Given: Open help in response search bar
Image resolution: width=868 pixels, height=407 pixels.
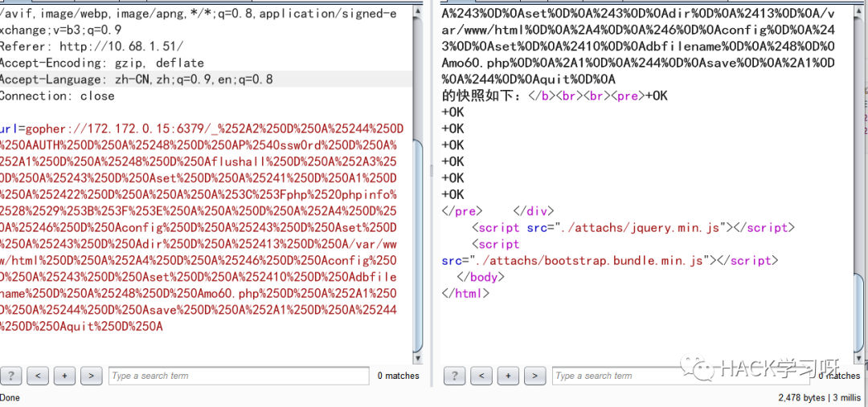Looking at the screenshot, I should (x=454, y=376).
